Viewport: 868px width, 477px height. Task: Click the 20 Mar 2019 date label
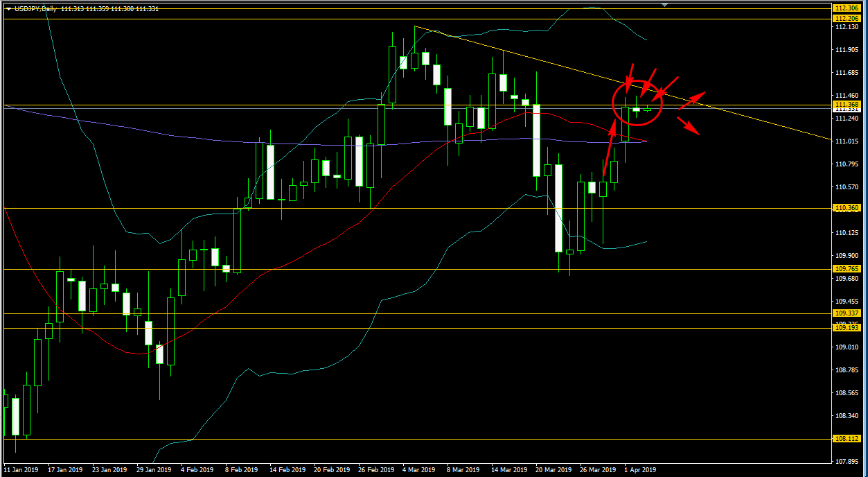(553, 470)
